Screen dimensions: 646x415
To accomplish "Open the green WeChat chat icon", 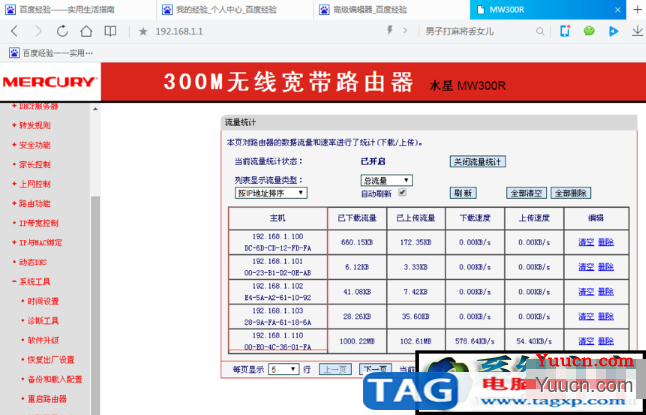I will [x=589, y=31].
